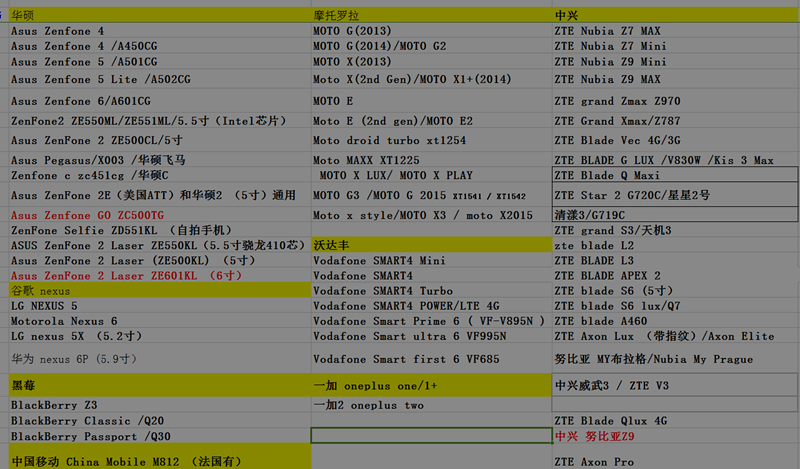
Task: Click cell Vodafone SMART4 POWER/LTE 4G
Action: pyautogui.click(x=432, y=306)
